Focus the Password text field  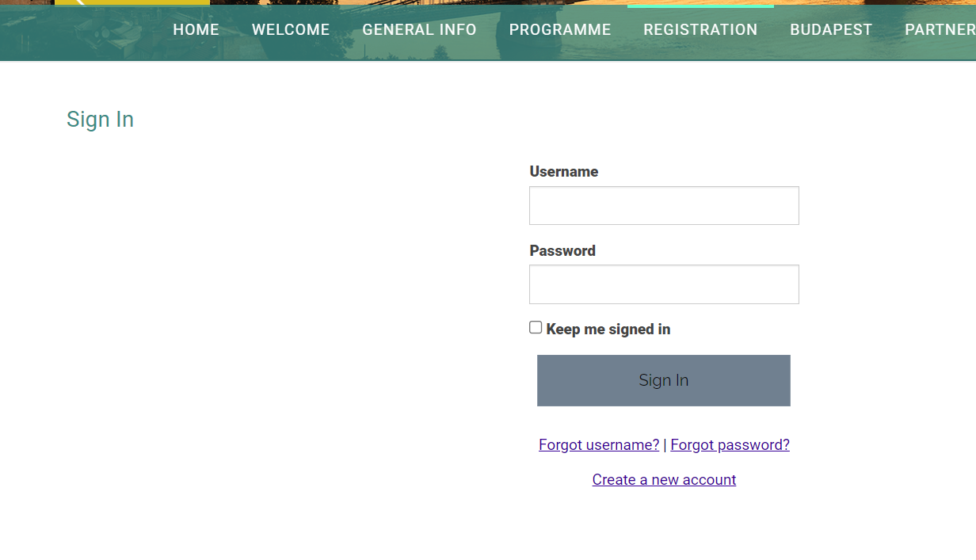point(664,284)
